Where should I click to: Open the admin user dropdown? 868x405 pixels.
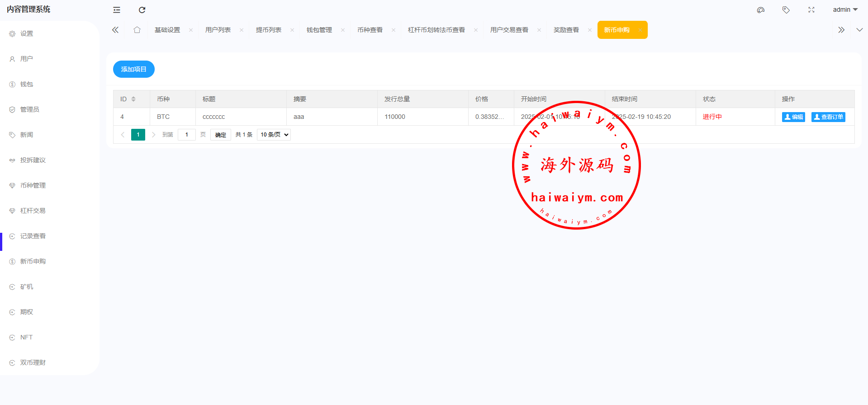[x=845, y=10]
